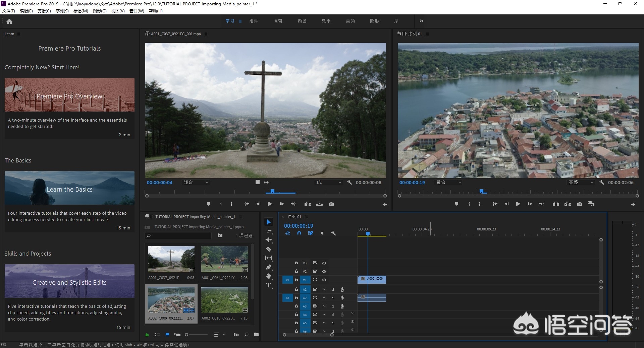Image resolution: width=644 pixels, height=348 pixels.
Task: Switch to 颜色 workspace tab
Action: click(302, 21)
